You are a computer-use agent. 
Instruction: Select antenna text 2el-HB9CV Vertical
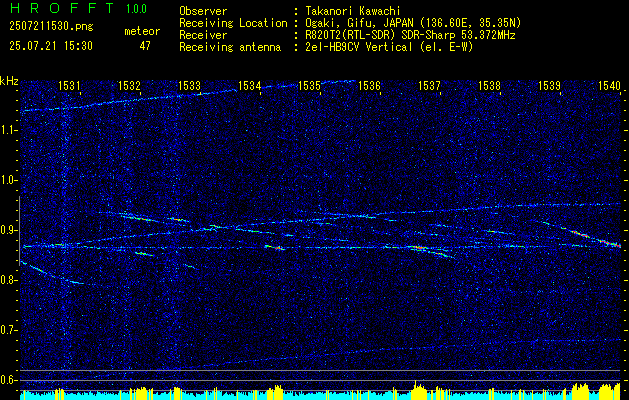(359, 47)
